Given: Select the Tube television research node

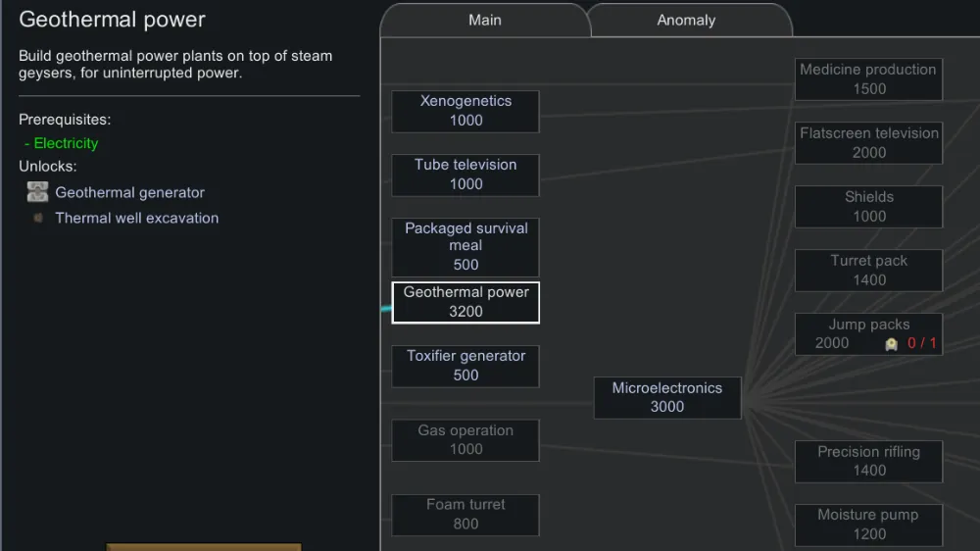Looking at the screenshot, I should tap(465, 175).
